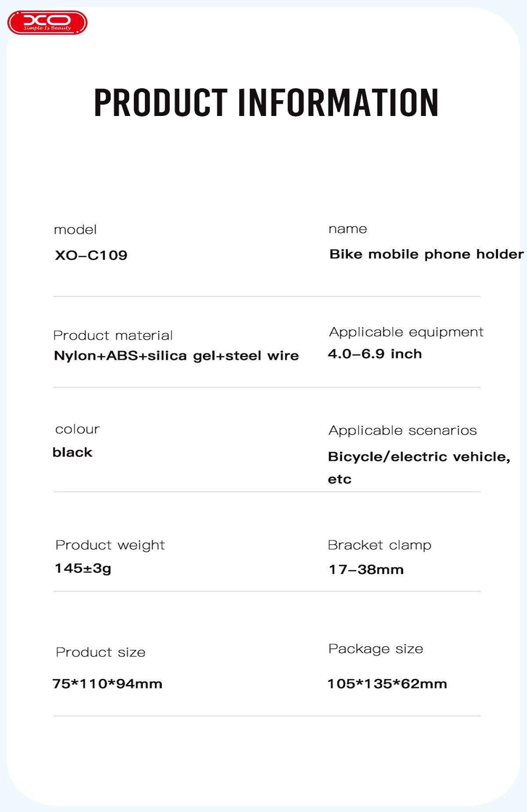Select the '105*135*62mm' package size
This screenshot has height=812, width=527.
(387, 684)
